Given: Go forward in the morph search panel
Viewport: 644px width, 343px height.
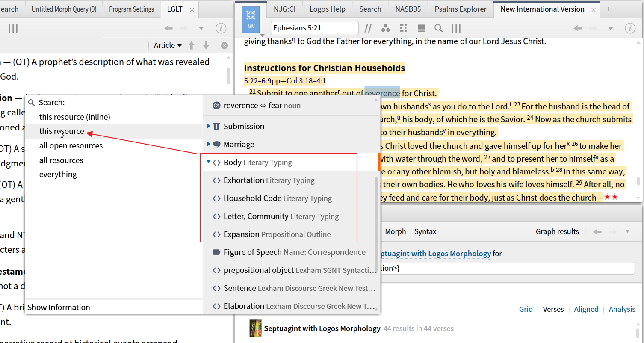Looking at the screenshot, I should [x=612, y=231].
